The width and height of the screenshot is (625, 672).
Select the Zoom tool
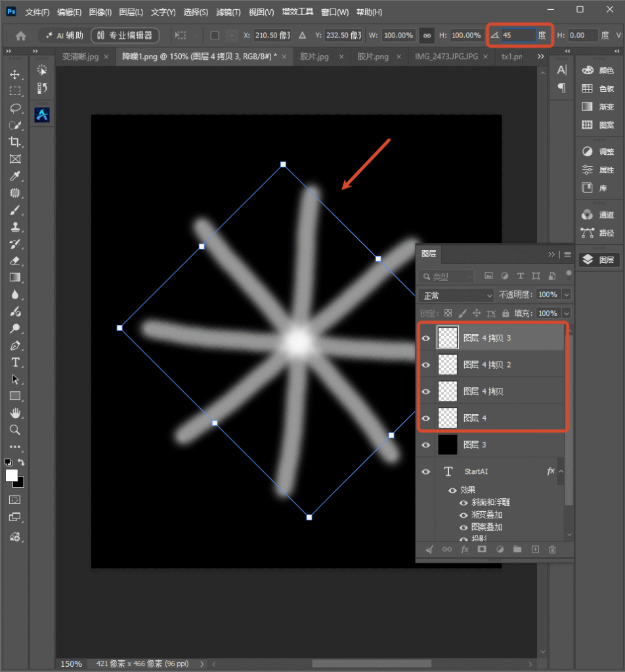point(15,430)
